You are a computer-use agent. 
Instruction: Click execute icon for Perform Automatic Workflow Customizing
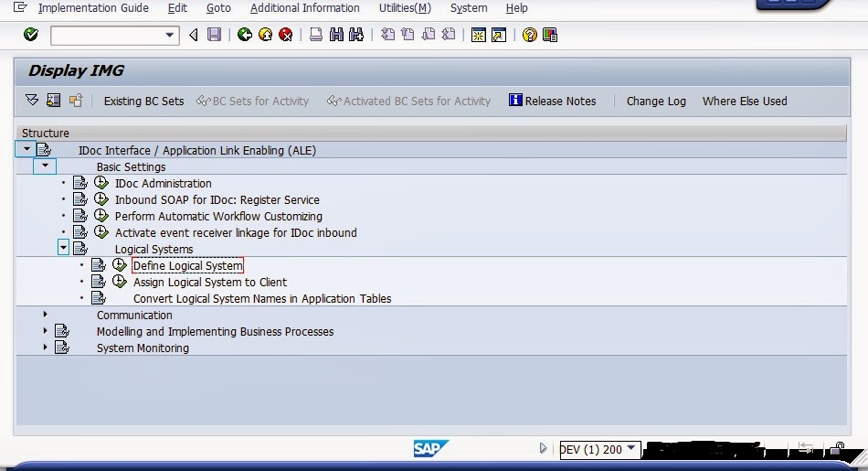(101, 216)
